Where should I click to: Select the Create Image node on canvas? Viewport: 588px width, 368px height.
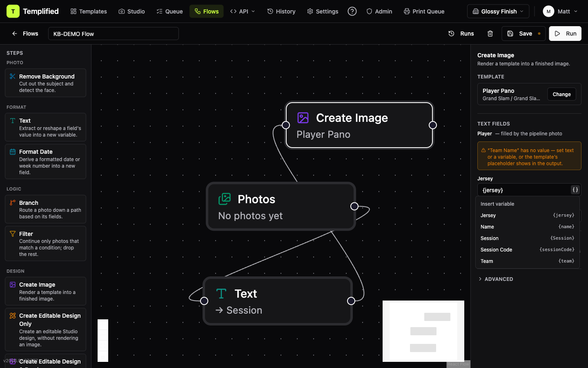(x=359, y=125)
